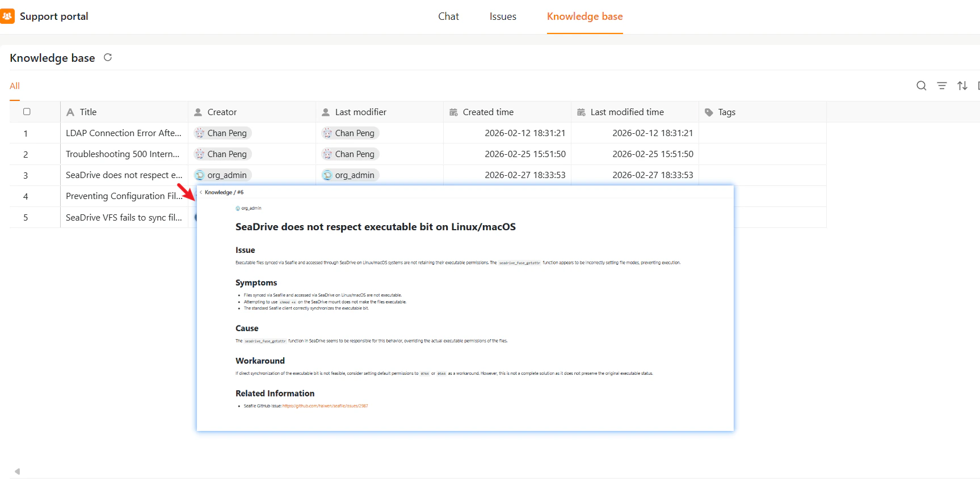Click row number 4 in the table

coord(26,197)
